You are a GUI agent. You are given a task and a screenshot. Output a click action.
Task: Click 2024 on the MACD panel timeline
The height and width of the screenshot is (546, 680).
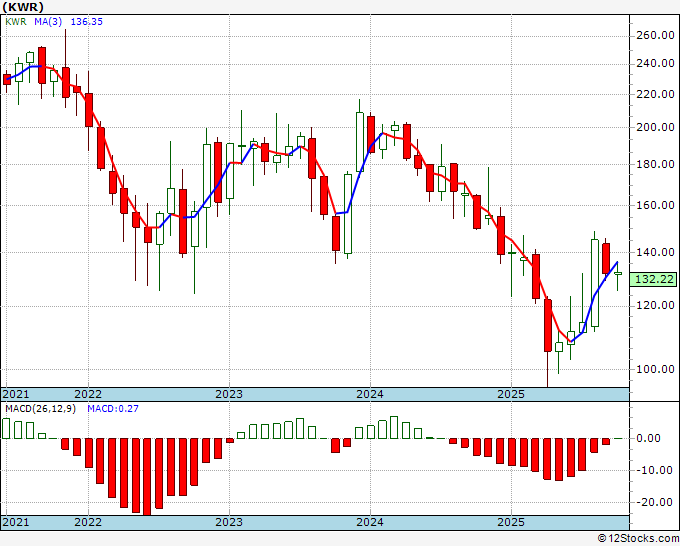coord(370,522)
